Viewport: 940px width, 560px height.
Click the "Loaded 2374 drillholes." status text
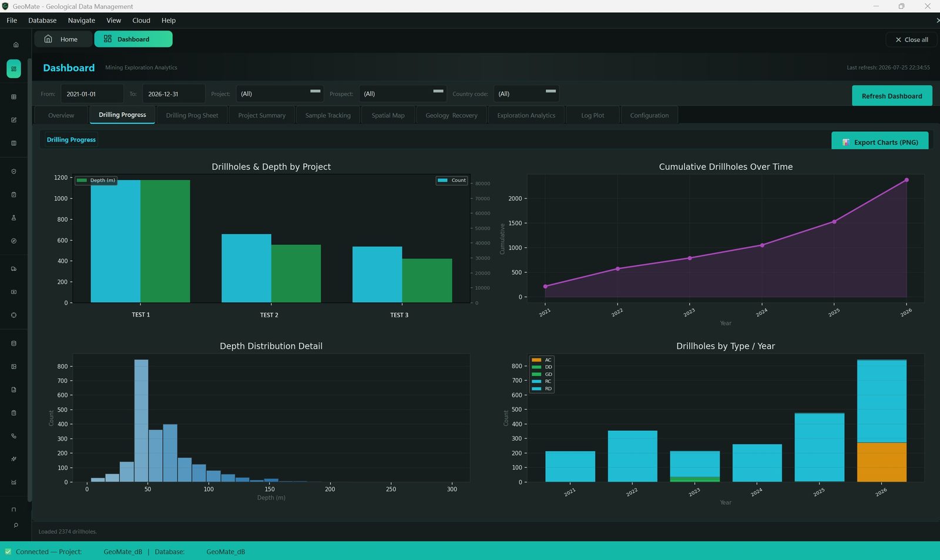68,532
